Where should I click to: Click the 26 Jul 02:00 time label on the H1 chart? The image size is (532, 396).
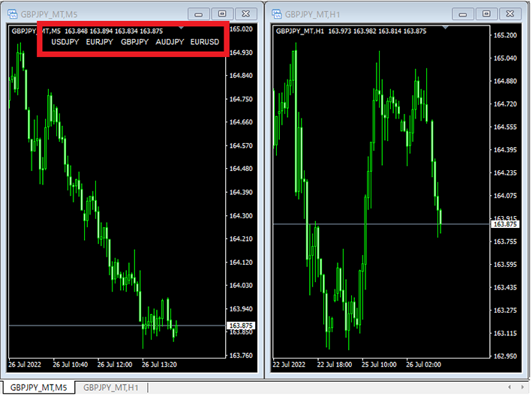[x=424, y=364]
